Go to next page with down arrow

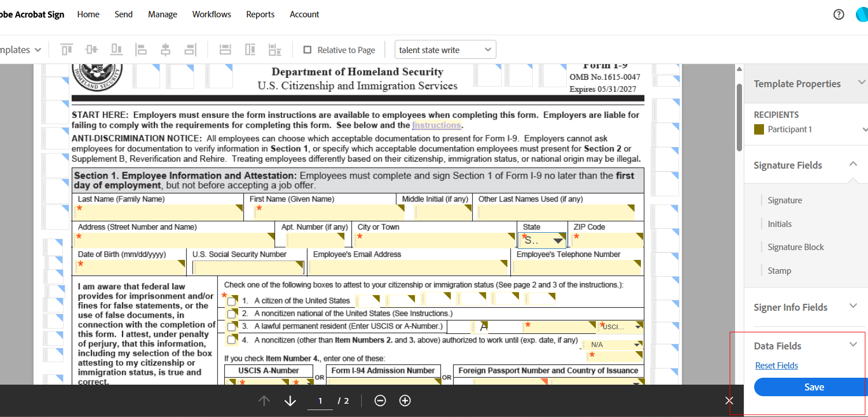(290, 401)
